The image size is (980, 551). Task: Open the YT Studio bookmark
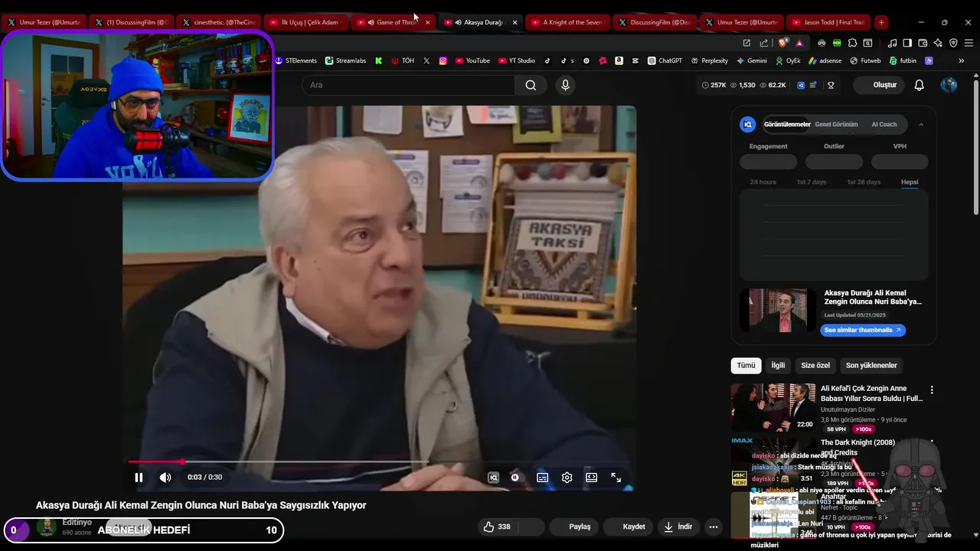click(x=517, y=60)
